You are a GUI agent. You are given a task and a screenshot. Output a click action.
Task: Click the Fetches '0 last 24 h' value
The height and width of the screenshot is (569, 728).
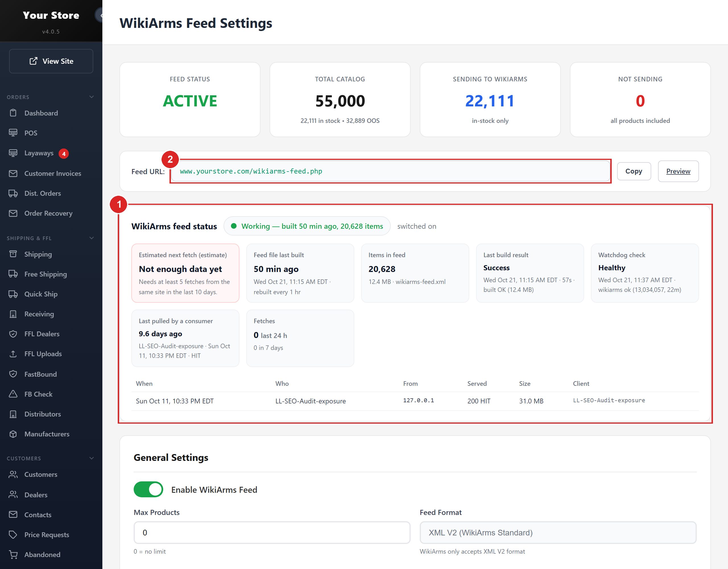tap(270, 335)
